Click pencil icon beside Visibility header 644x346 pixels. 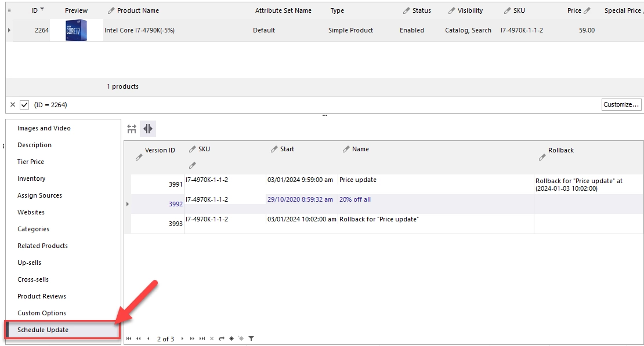click(x=451, y=10)
